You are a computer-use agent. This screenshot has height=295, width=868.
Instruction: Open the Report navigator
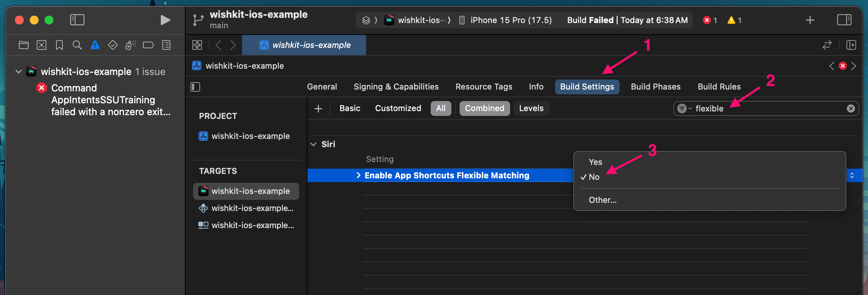click(x=166, y=45)
